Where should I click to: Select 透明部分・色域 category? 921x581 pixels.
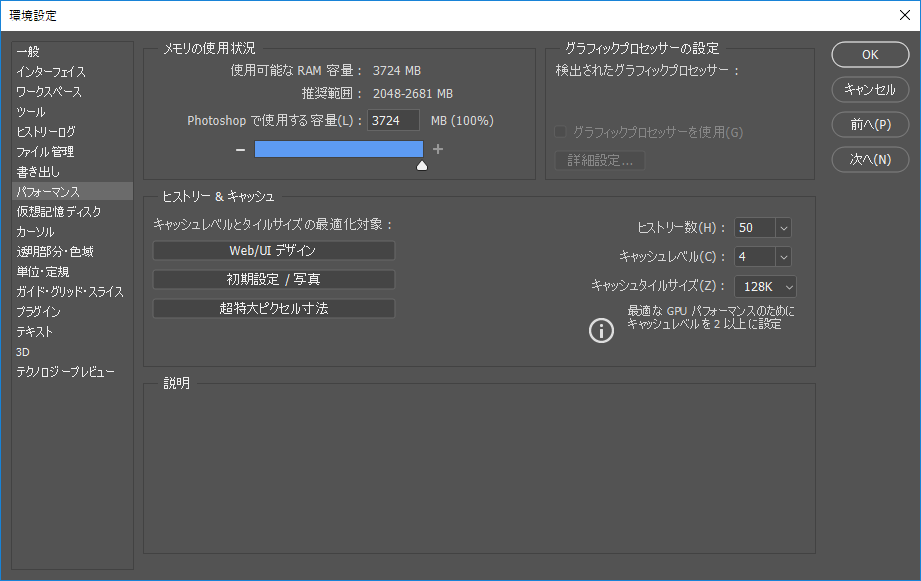[x=72, y=251]
